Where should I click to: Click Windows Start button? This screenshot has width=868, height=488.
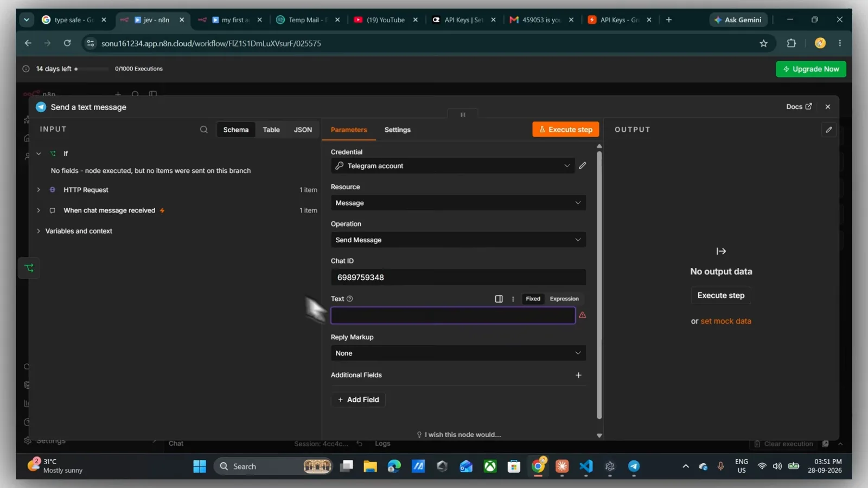(200, 466)
